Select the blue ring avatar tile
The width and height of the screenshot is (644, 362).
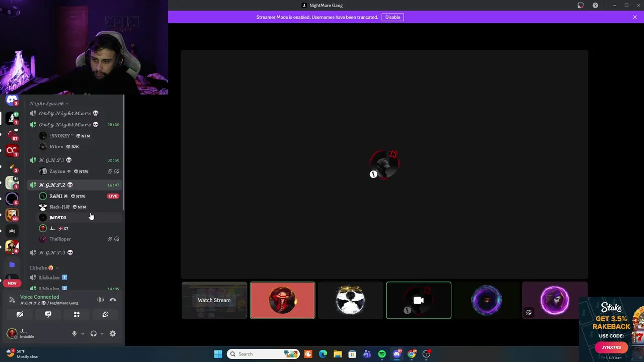(487, 300)
